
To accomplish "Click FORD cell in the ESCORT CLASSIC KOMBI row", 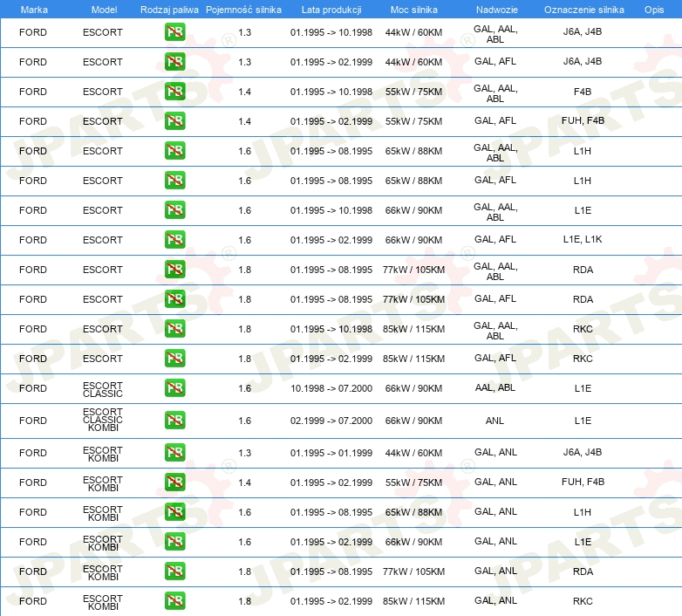I will point(33,421).
